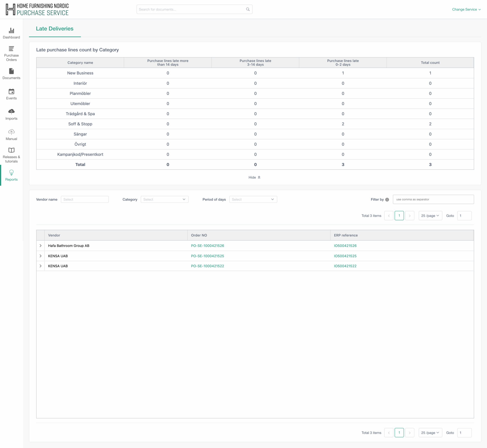487x448 pixels.
Task: Click top Goto page input
Action: click(464, 216)
